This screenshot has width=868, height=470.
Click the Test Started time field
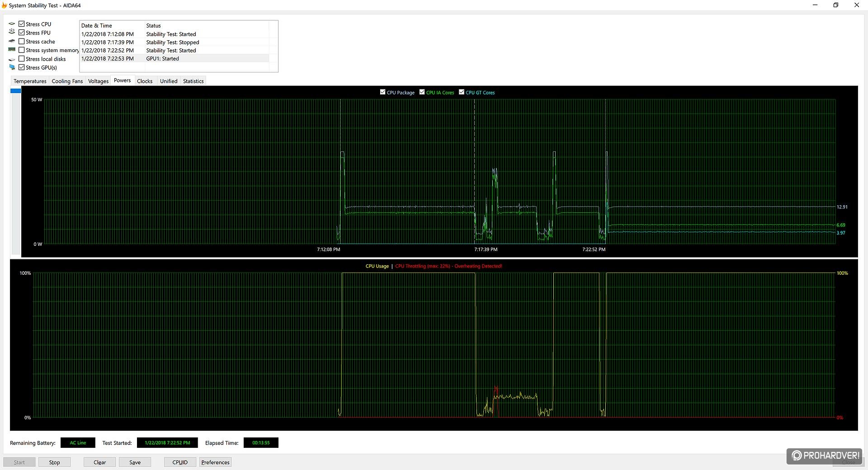click(167, 443)
